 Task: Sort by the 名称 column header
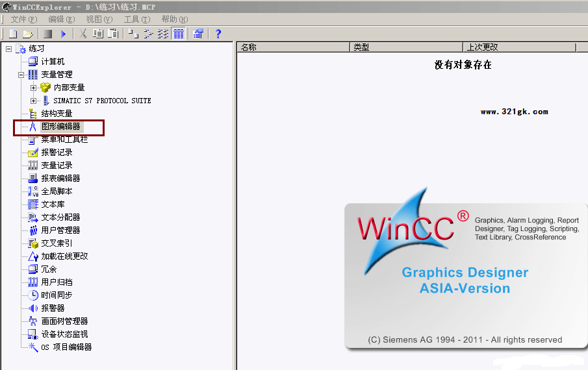point(293,47)
